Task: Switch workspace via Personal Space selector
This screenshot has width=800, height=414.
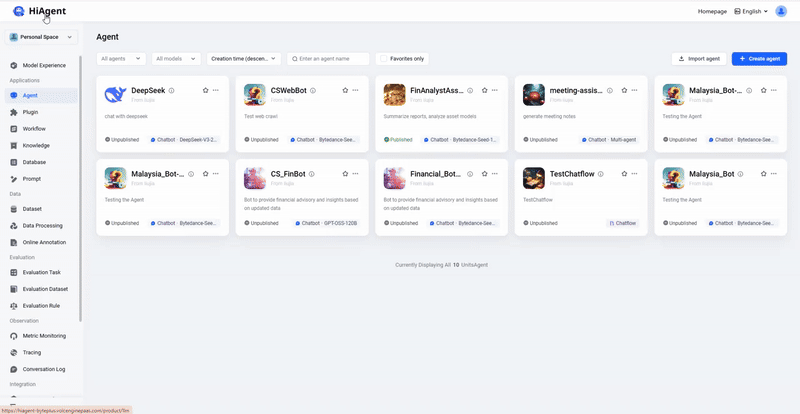Action: point(42,37)
